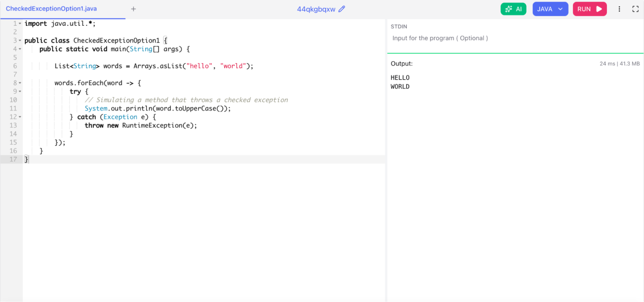644x302 pixels.
Task: Collapse the forEach lambda fold on line 8
Action: click(20, 83)
